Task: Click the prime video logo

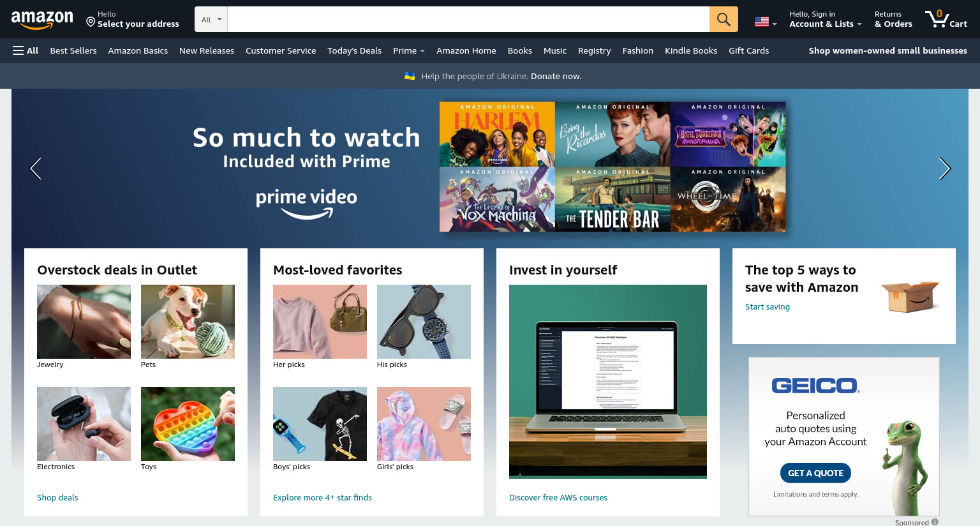Action: [x=306, y=204]
